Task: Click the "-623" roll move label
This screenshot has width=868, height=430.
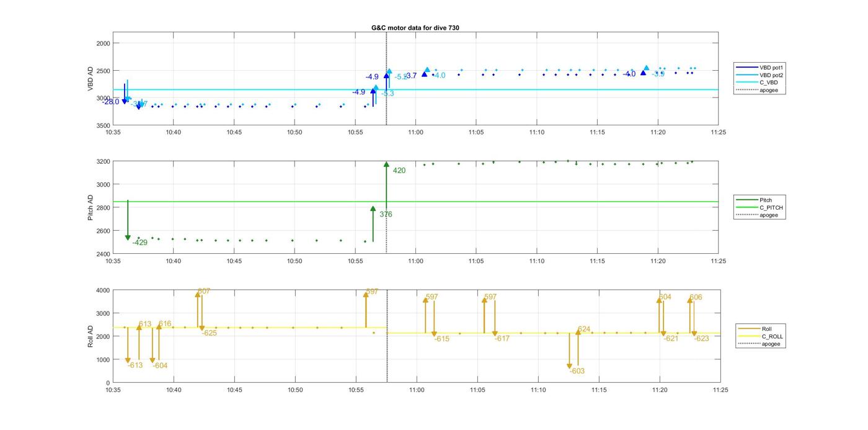Action: 701,338
